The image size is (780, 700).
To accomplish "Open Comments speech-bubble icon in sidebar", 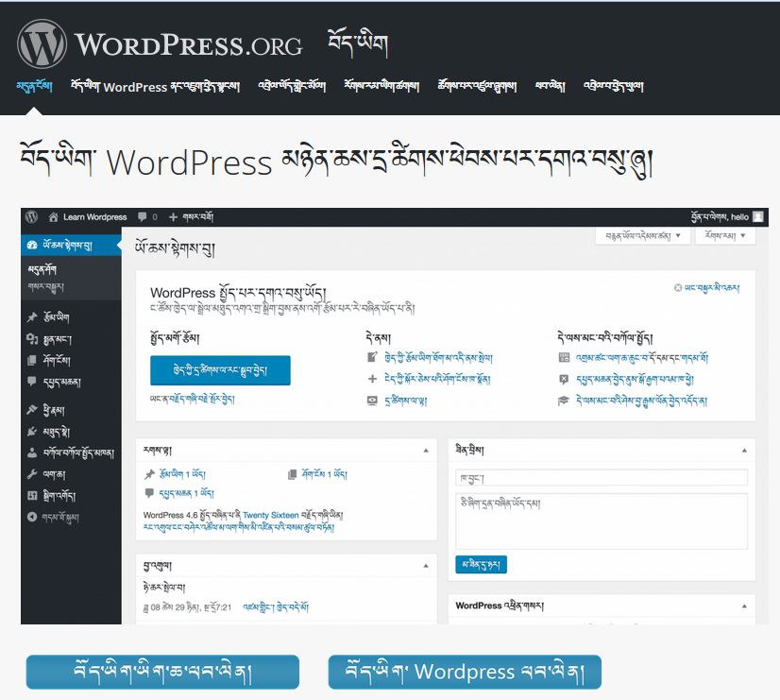I will click(32, 382).
